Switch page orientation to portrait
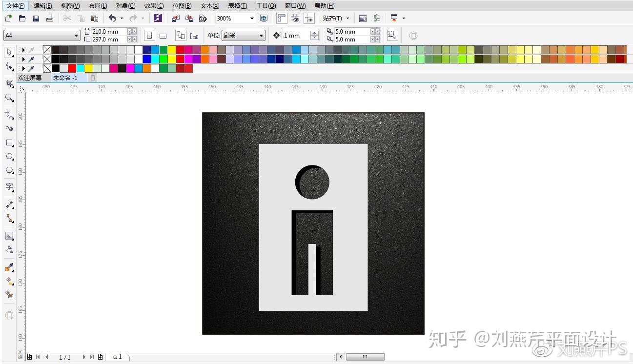 pyautogui.click(x=149, y=35)
